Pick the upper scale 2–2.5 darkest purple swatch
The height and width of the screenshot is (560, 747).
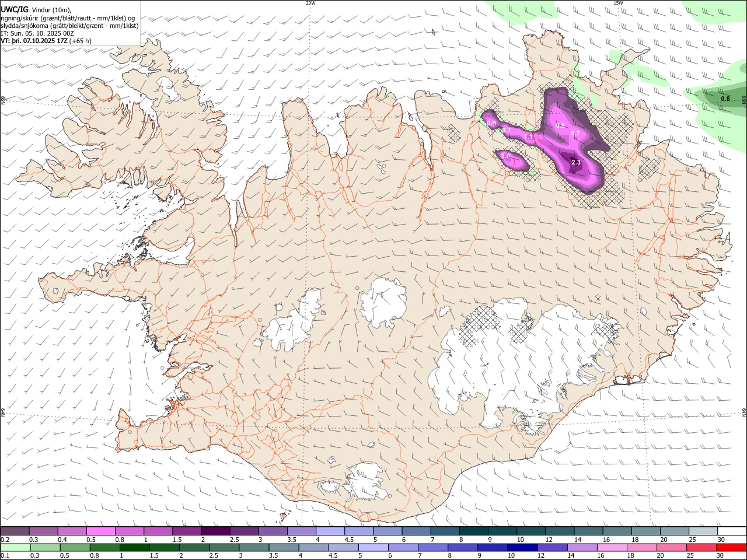(215, 531)
